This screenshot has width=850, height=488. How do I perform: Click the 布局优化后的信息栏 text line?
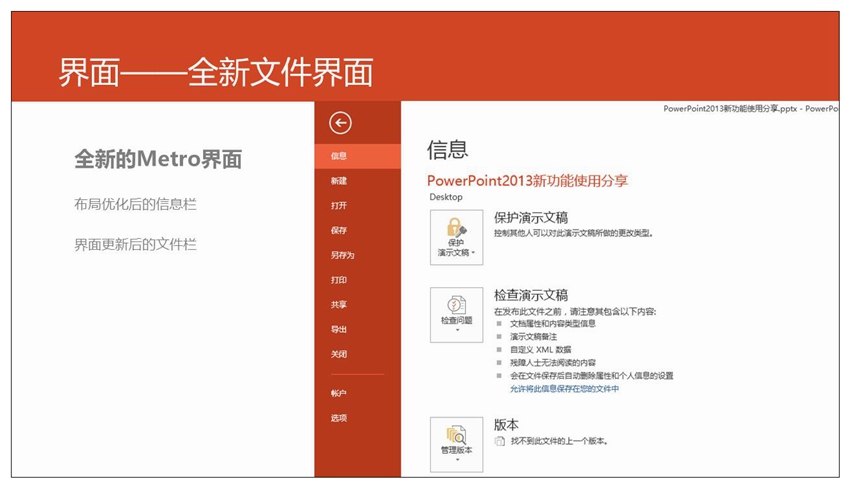[136, 204]
